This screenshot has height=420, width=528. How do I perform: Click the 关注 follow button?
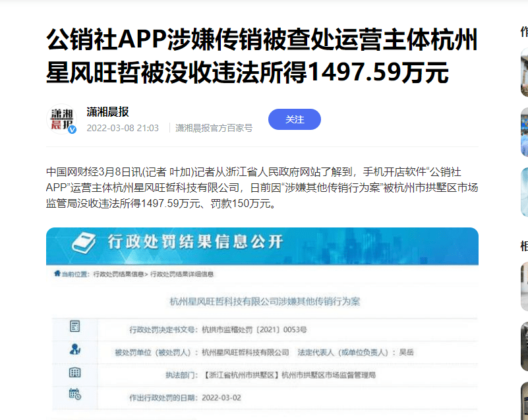pyautogui.click(x=294, y=119)
